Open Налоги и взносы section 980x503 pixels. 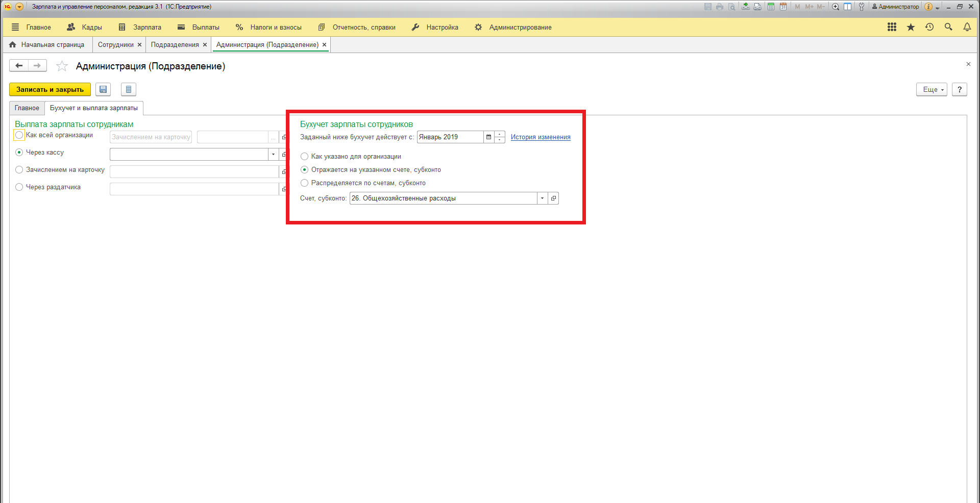point(268,27)
